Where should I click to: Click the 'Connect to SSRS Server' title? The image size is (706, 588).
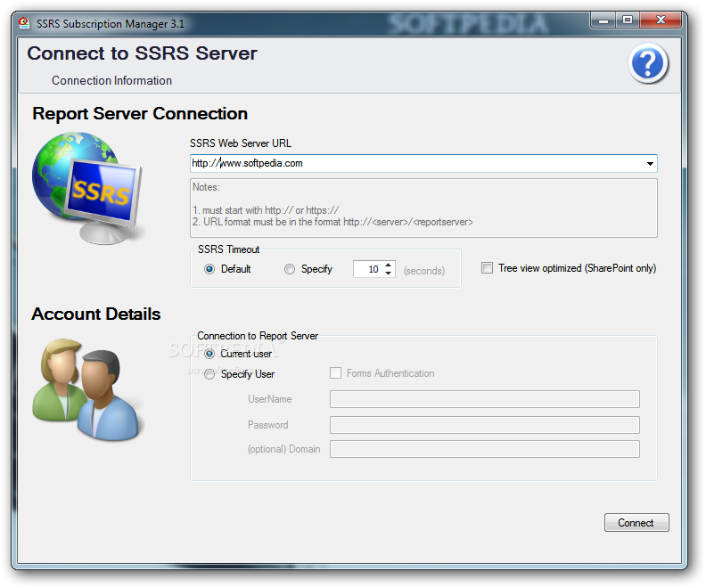point(143,53)
